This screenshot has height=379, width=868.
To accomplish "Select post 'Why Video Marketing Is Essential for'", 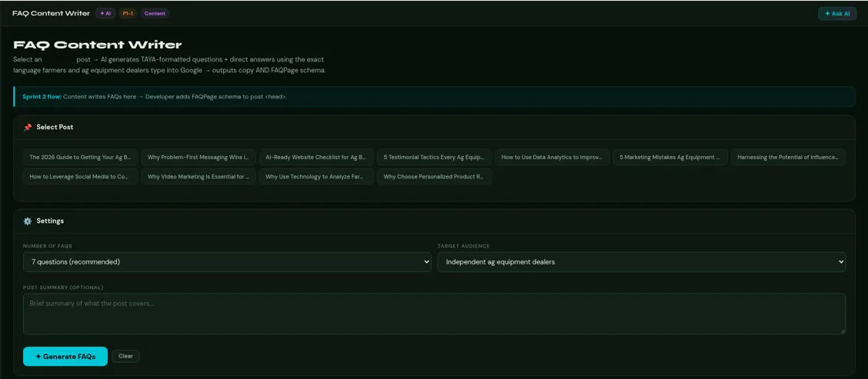I will pos(199,177).
